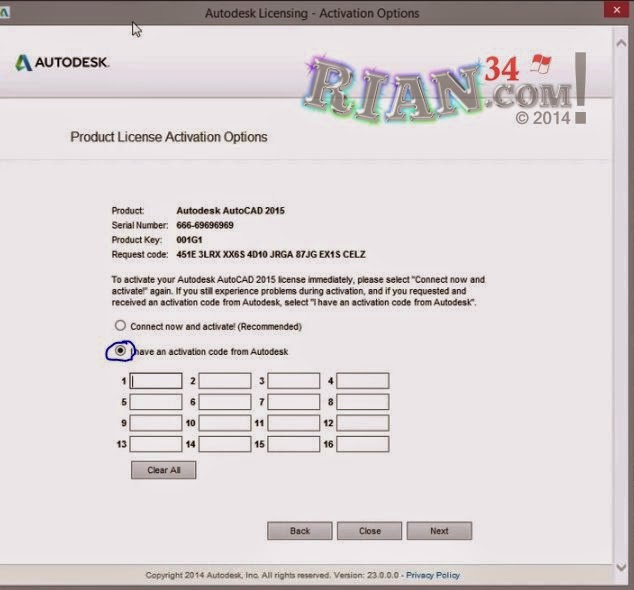The height and width of the screenshot is (590, 634).
Task: Go back with the Back button
Action: pyautogui.click(x=300, y=531)
